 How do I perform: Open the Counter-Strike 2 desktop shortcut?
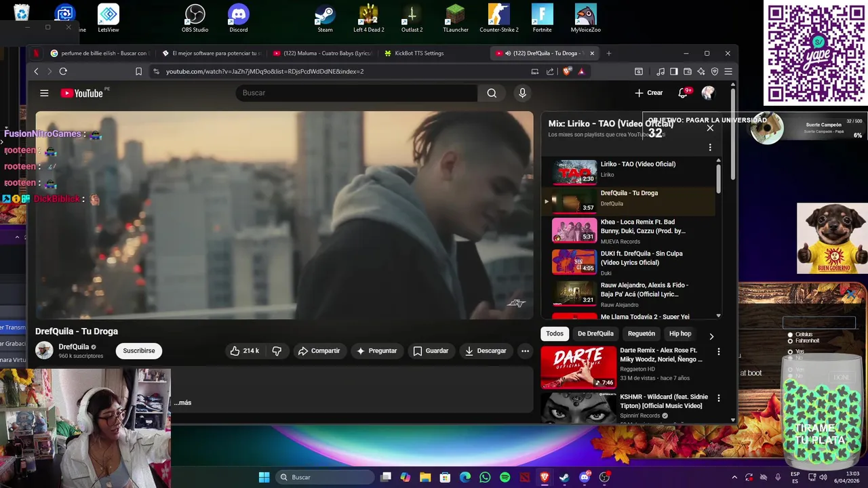(498, 18)
